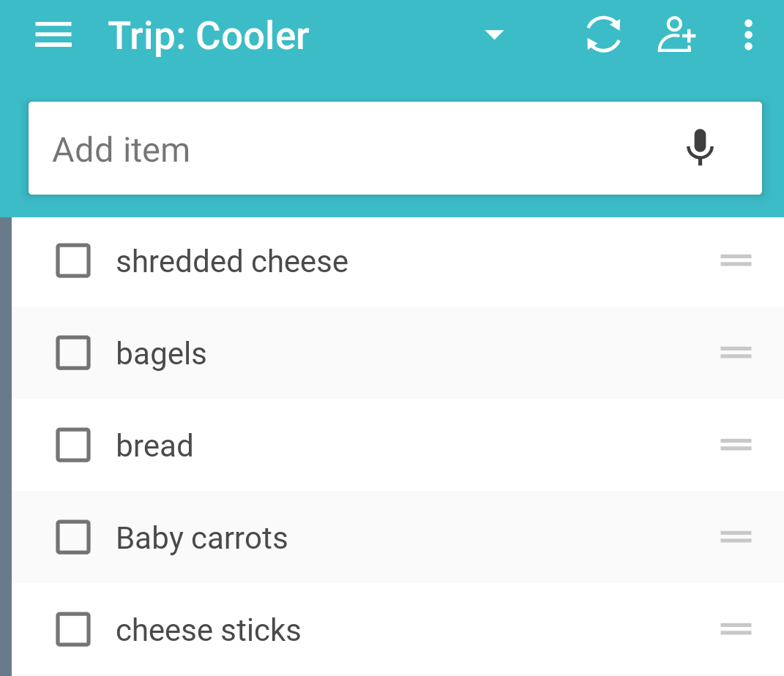The height and width of the screenshot is (676, 784).
Task: Tap the cheese sticks reorder handle
Action: click(736, 628)
